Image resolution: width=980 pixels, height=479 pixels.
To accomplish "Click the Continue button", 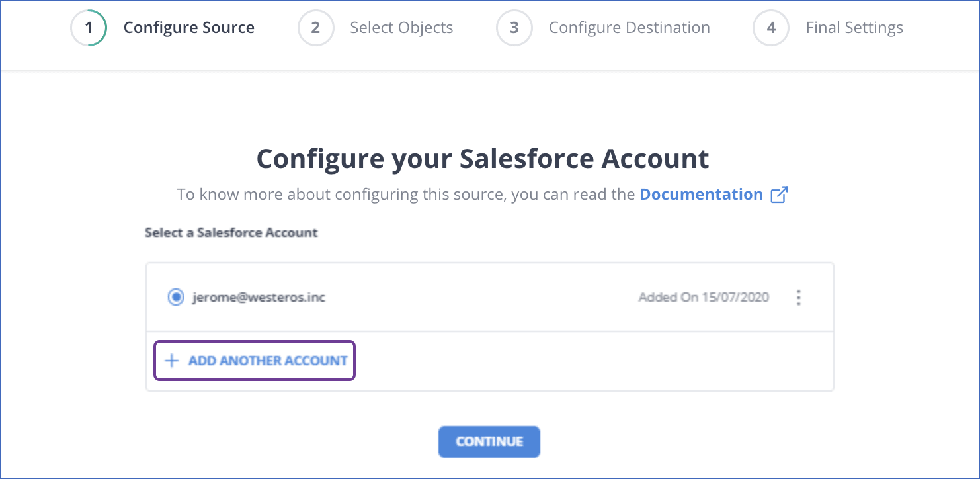I will point(489,441).
